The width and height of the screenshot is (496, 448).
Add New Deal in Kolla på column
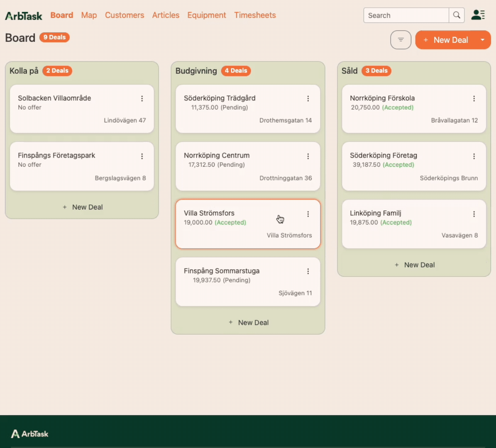click(82, 207)
